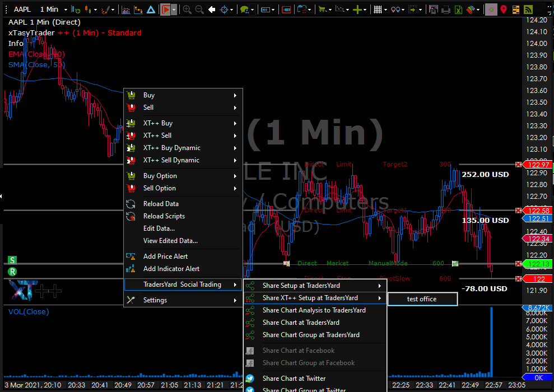The image size is (554, 392).
Task: Open the color swatches theme icon
Action: click(471, 10)
